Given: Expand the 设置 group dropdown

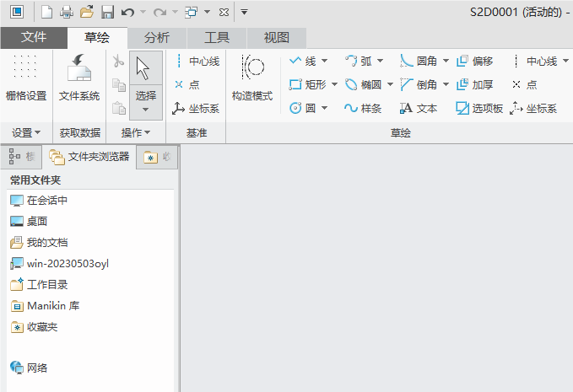Looking at the screenshot, I should (x=26, y=133).
